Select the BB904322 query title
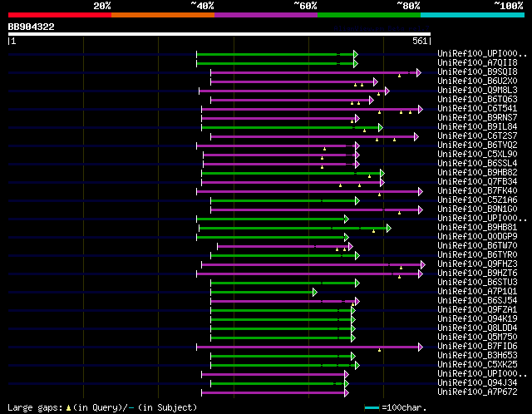 coord(32,27)
